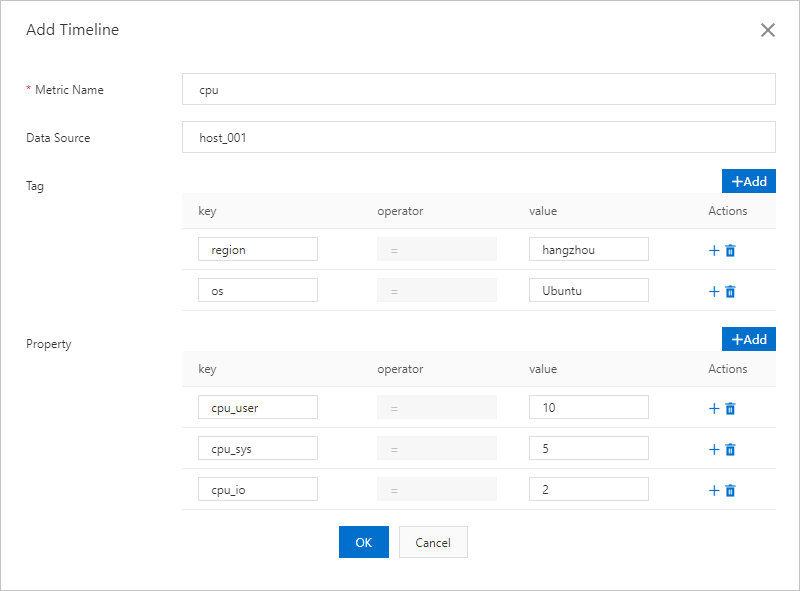This screenshot has width=800, height=591.
Task: Delete the cpu_sys property row
Action: [730, 449]
